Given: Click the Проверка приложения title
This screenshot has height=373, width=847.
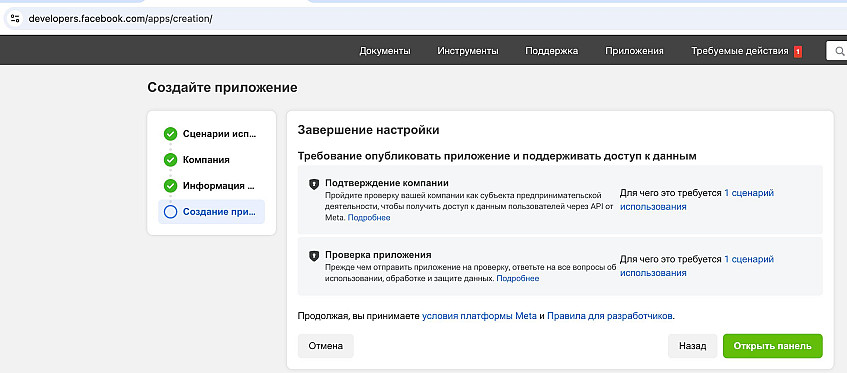Looking at the screenshot, I should [x=378, y=254].
